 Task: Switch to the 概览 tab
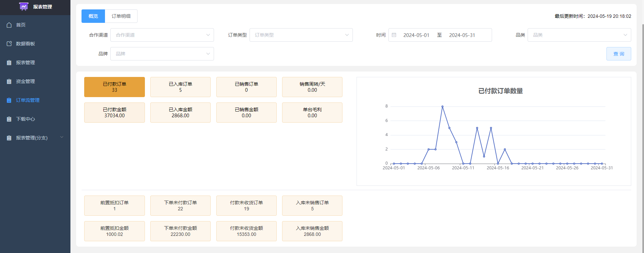click(93, 16)
